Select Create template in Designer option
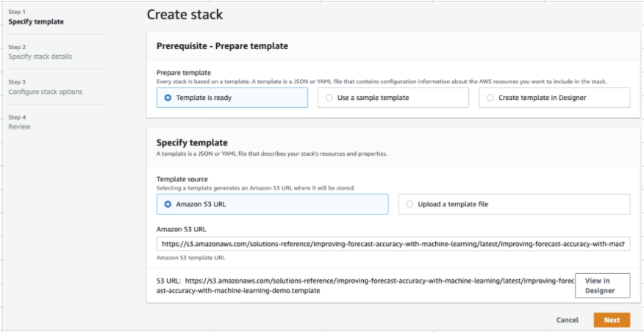 point(554,98)
